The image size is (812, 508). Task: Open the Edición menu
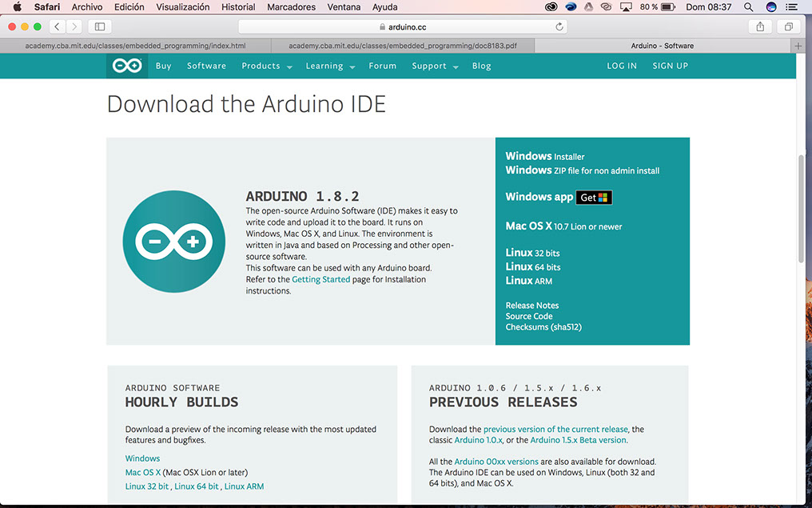(x=129, y=6)
